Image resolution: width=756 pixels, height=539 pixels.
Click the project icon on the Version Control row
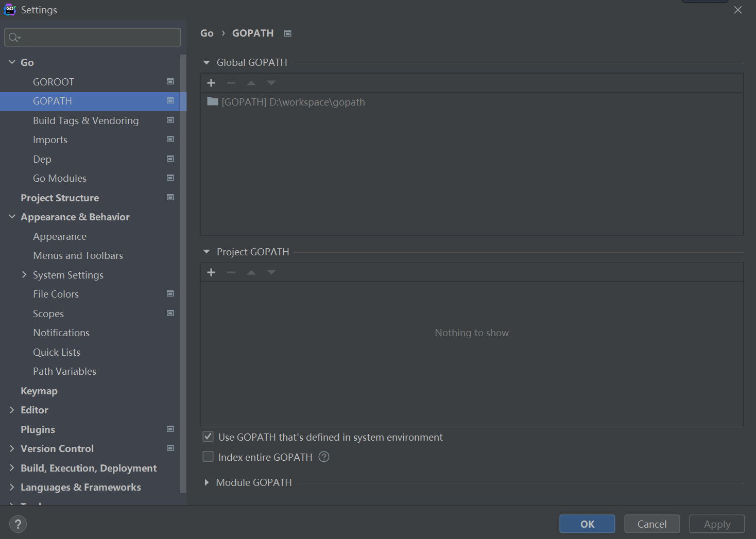170,448
